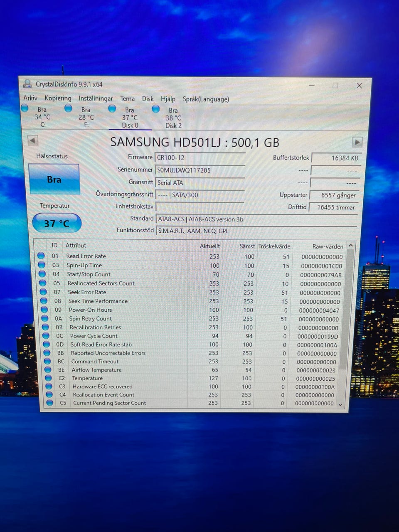
Task: Click the 37 °C temperature indicator
Action: 57,224
